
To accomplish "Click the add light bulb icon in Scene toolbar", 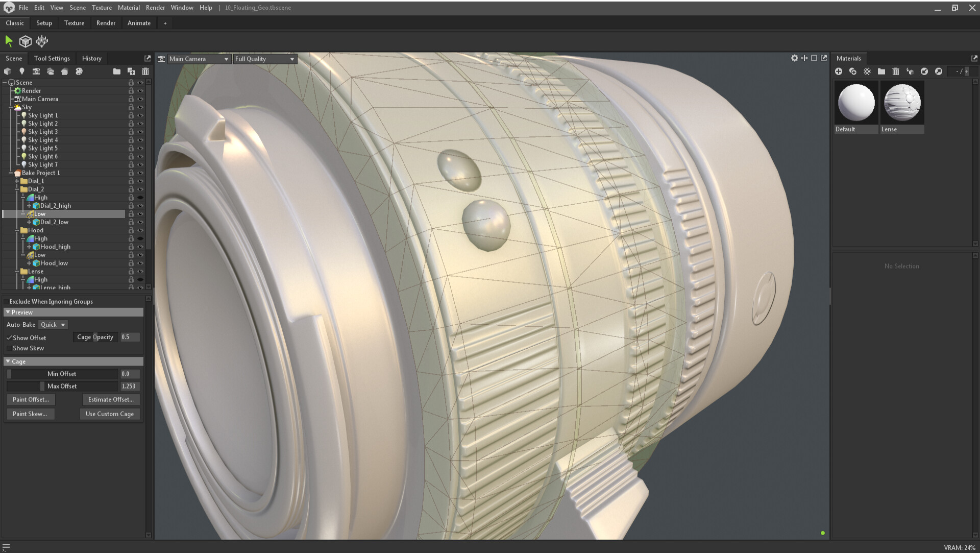I will click(x=22, y=71).
